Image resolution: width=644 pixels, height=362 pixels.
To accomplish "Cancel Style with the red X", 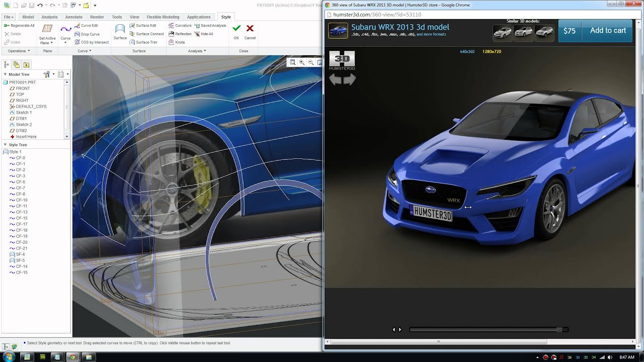I will (x=250, y=29).
